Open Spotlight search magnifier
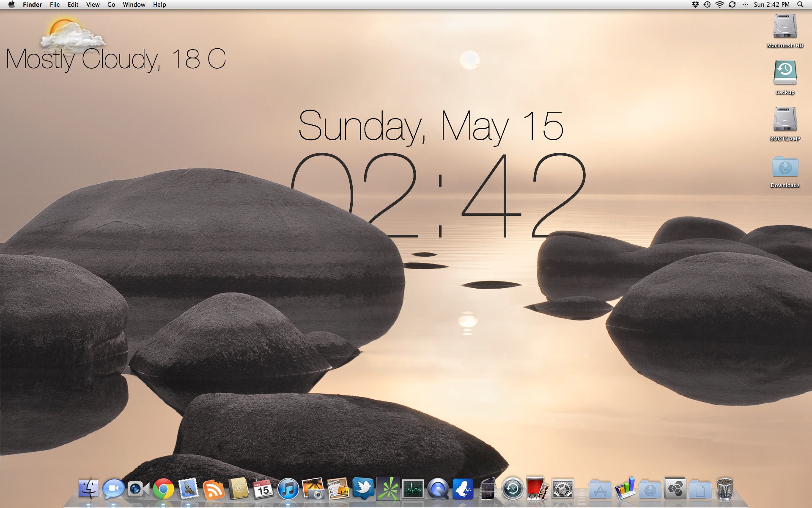 [x=800, y=5]
